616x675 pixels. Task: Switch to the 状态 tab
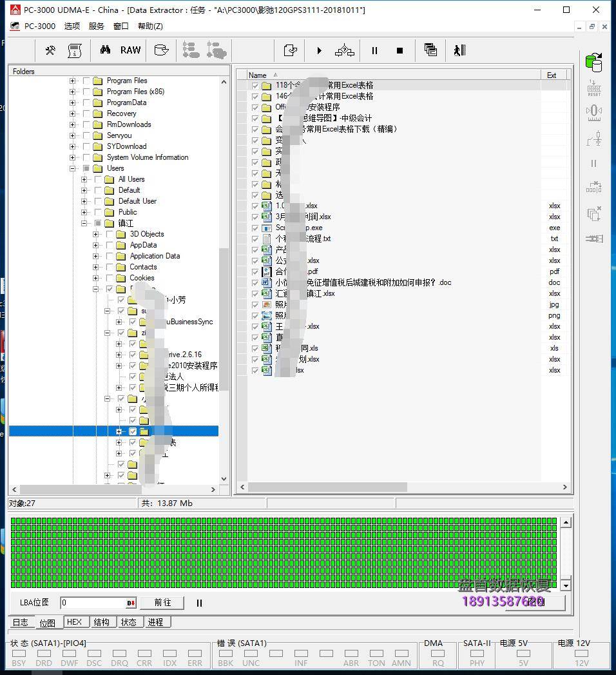pos(129,622)
